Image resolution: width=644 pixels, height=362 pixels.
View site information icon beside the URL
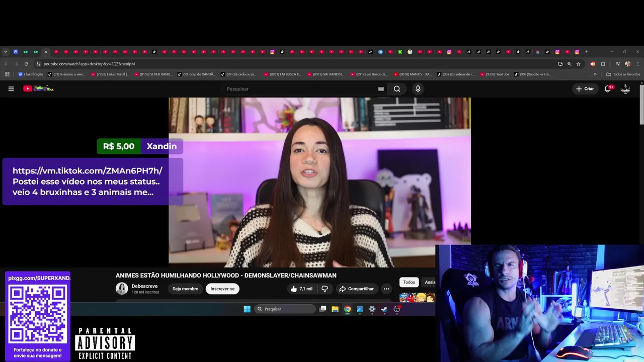pyautogui.click(x=38, y=64)
